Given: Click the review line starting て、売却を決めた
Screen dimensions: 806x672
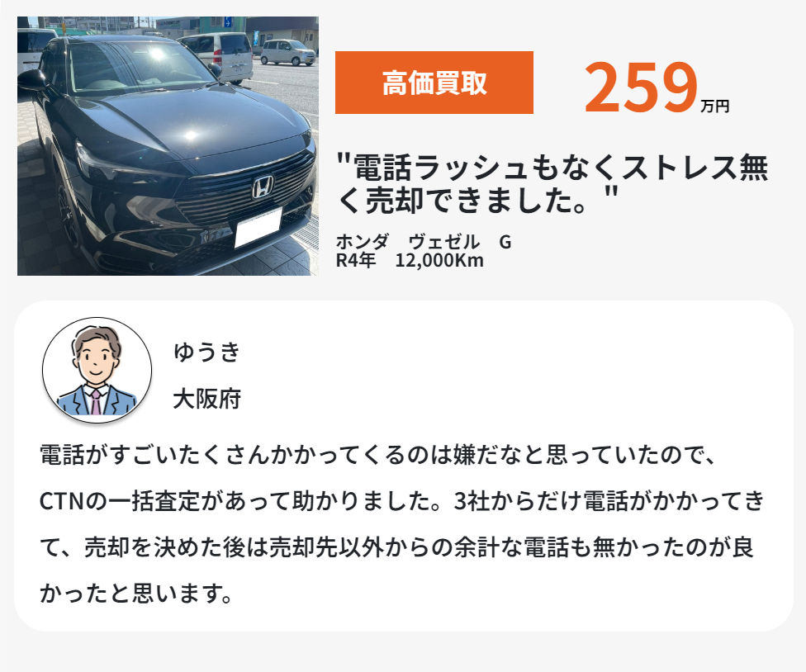Looking at the screenshot, I should pyautogui.click(x=396, y=547).
